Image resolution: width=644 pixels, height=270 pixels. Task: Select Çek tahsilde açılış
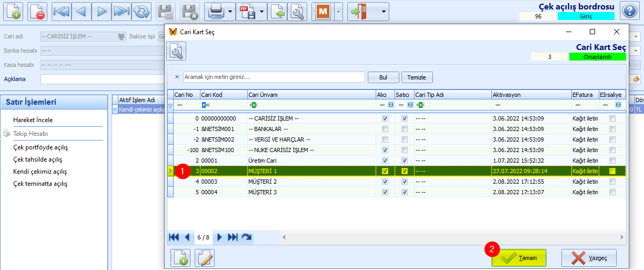[x=38, y=159]
